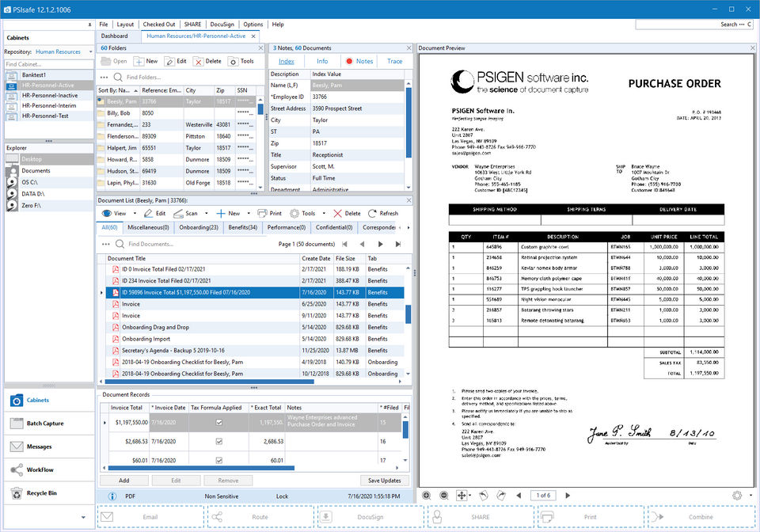Open the Repository dropdown showing Human Resources

coord(63,52)
